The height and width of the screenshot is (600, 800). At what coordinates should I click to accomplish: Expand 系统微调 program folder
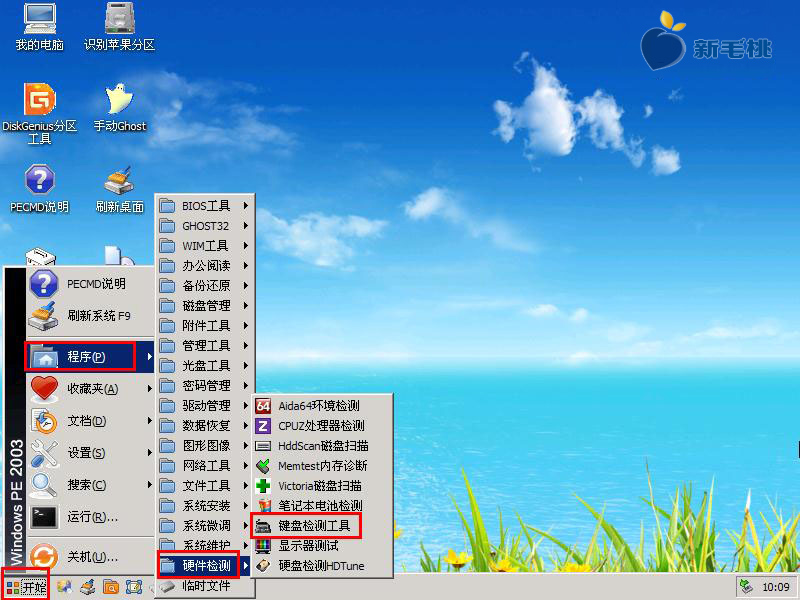(205, 526)
